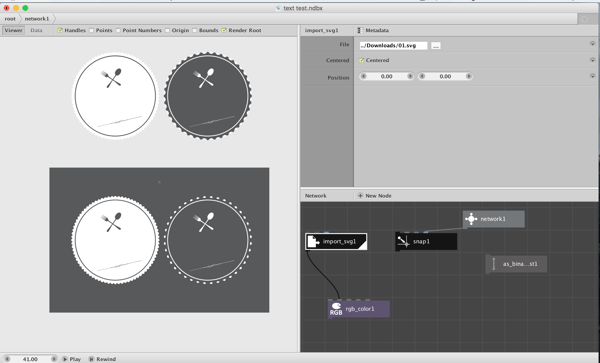
Task: Rewind the animation
Action: pyautogui.click(x=102, y=359)
